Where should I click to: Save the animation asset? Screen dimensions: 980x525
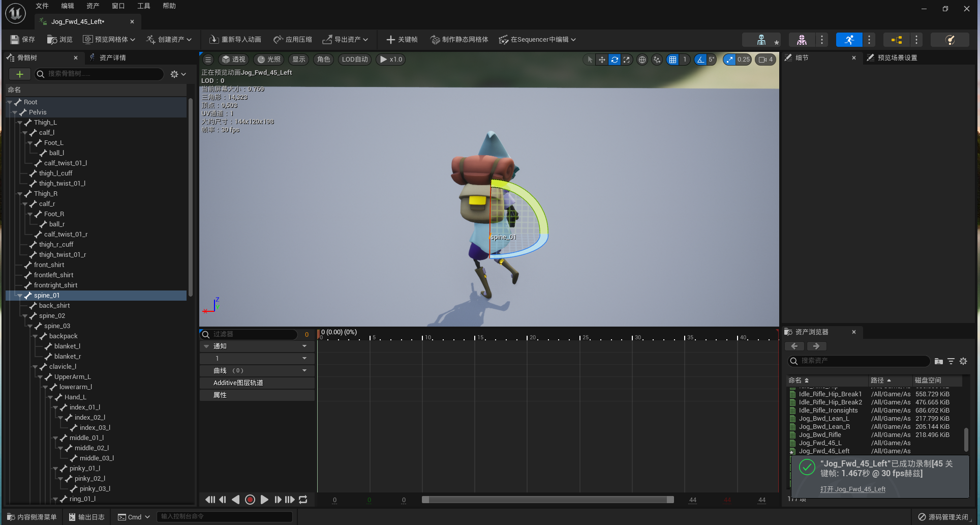point(22,39)
